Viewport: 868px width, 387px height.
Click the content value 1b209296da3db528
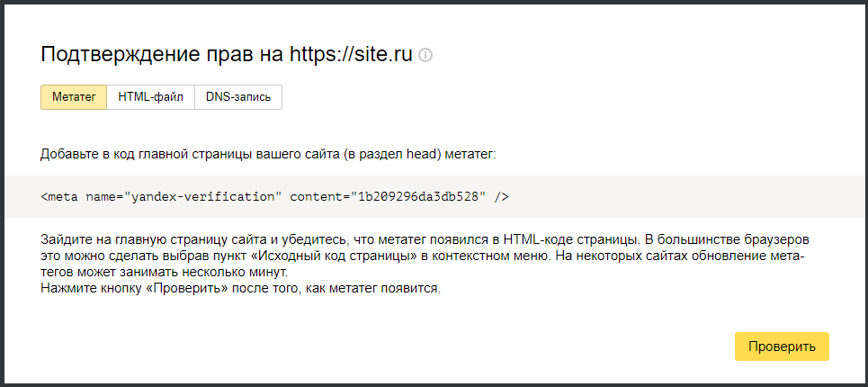[x=417, y=196]
